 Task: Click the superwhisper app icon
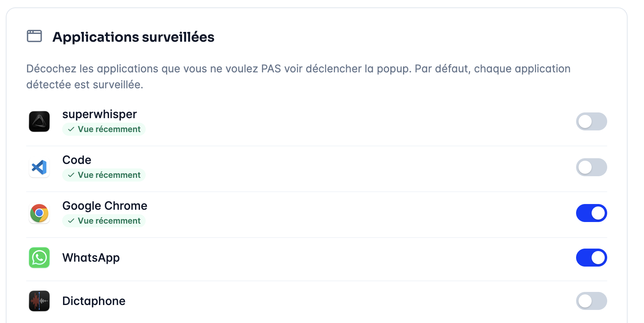39,121
